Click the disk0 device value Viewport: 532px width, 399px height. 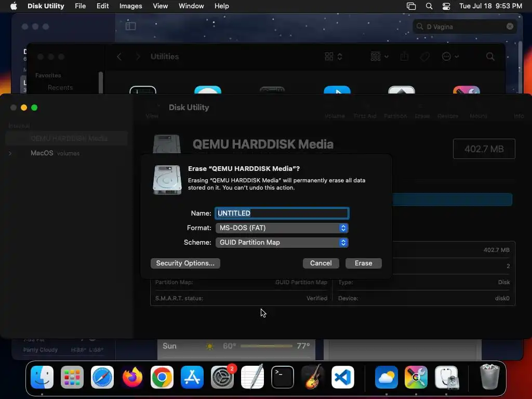coord(502,298)
